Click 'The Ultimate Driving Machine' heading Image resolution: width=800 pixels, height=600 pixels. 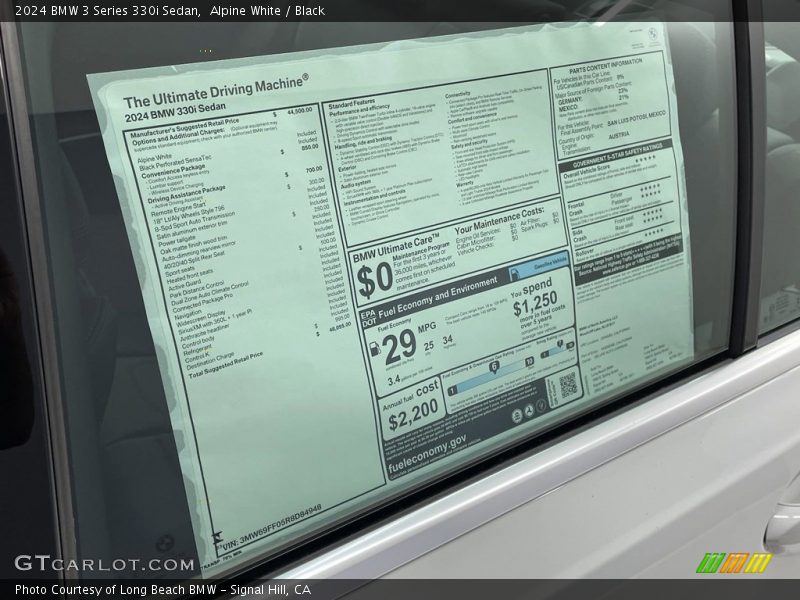(216, 92)
